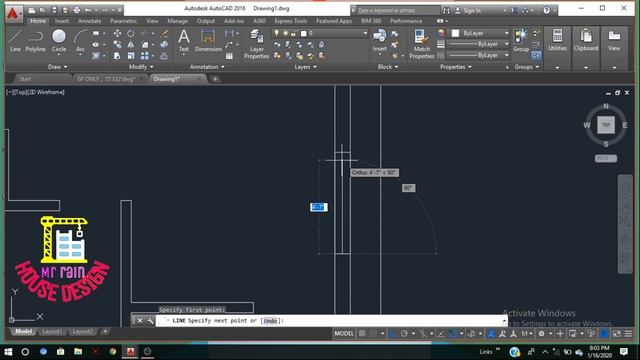640x360 pixels.
Task: Close the command line with its X button
Action: (x=140, y=321)
